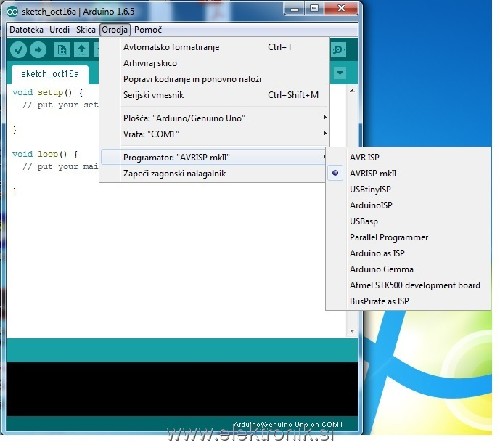Click the editor scrollbar down arrow
Screen dimensions: 500x448
[x=352, y=331]
